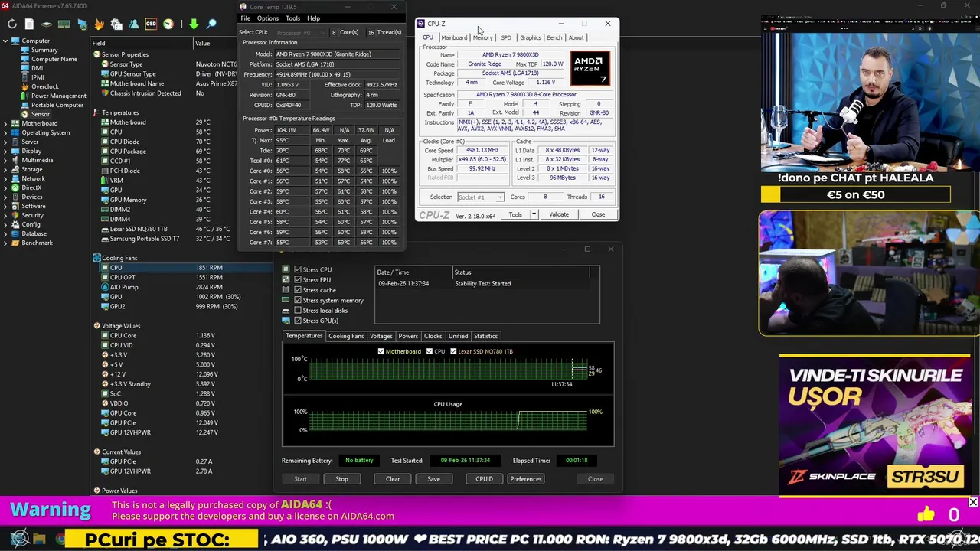Viewport: 980px width, 551px height.
Task: Collapse the Computer tree node
Action: click(x=5, y=41)
